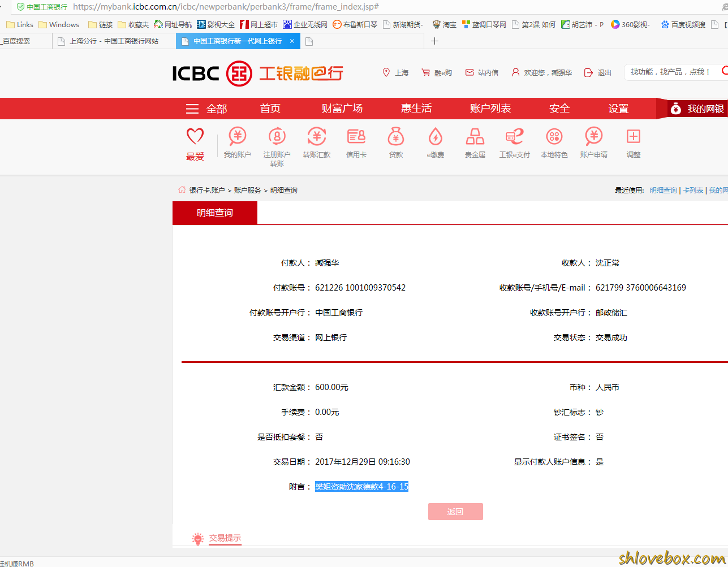Click the 卡列表 recent link
The height and width of the screenshot is (567, 728).
coord(693,191)
